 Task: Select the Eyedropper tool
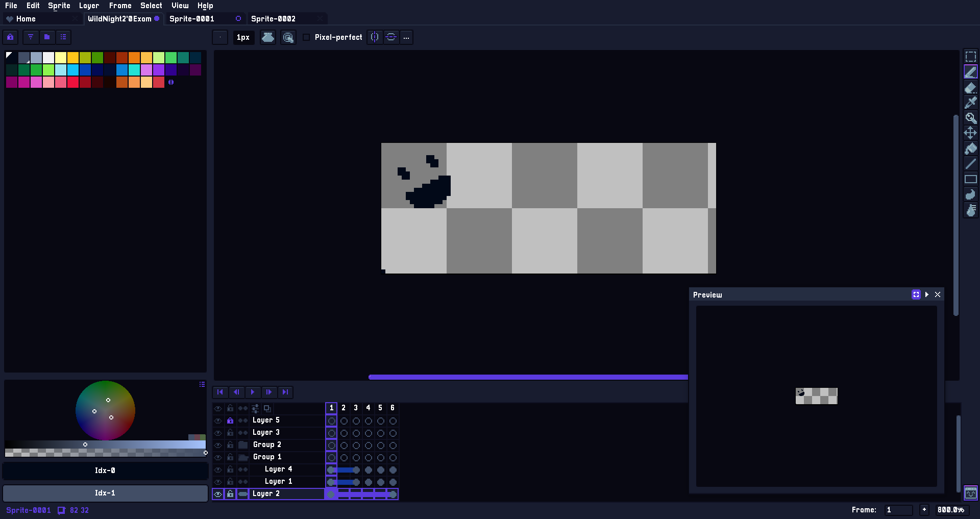pos(970,103)
